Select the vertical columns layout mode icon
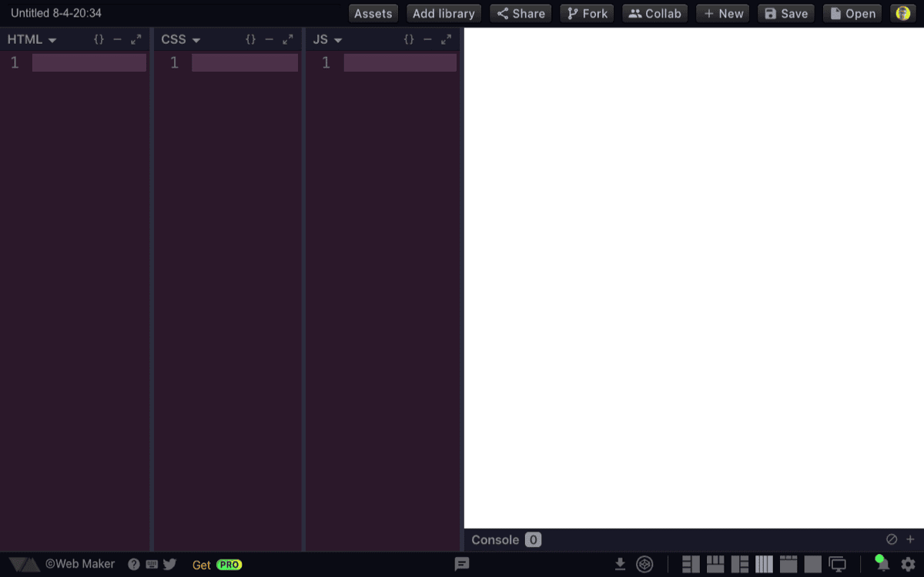Screen dimensions: 924x577 [763, 564]
